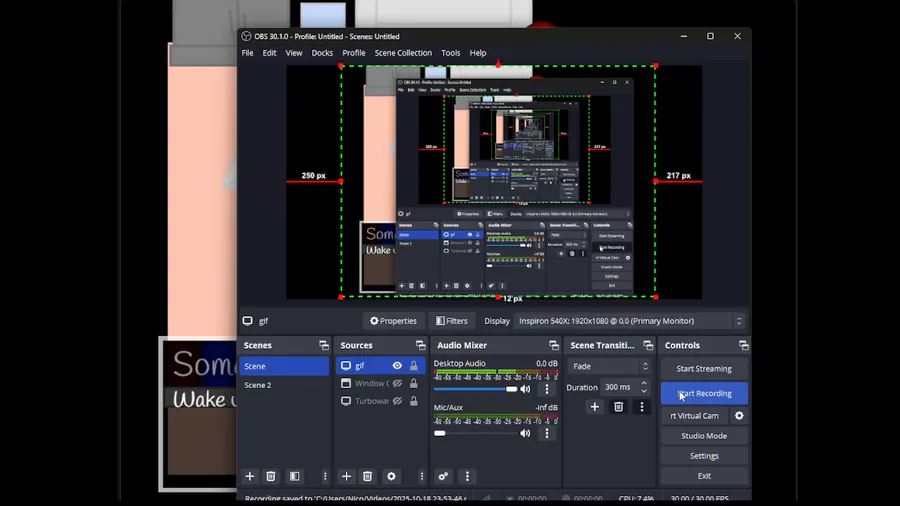Select the Window Capture source row
The width and height of the screenshot is (900, 506).
click(x=381, y=383)
